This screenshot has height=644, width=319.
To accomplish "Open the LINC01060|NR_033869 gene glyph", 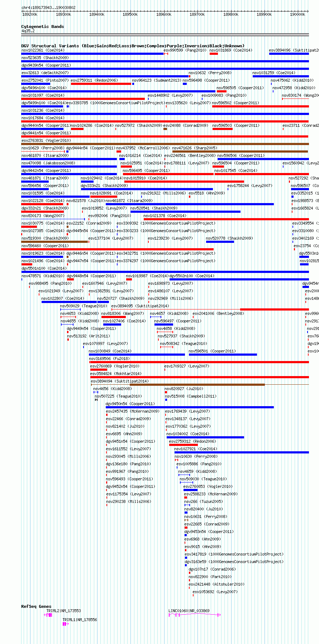I will [x=195, y=615].
